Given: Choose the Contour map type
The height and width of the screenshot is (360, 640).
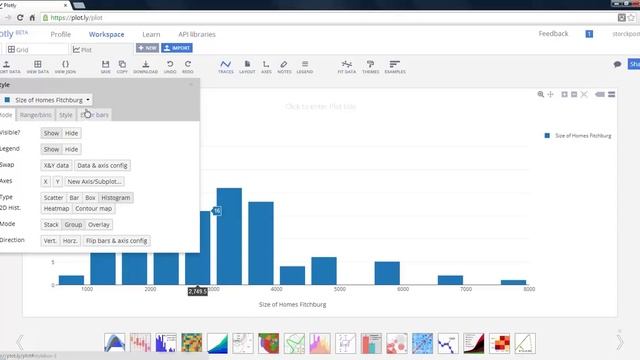Looking at the screenshot, I should (93, 209).
